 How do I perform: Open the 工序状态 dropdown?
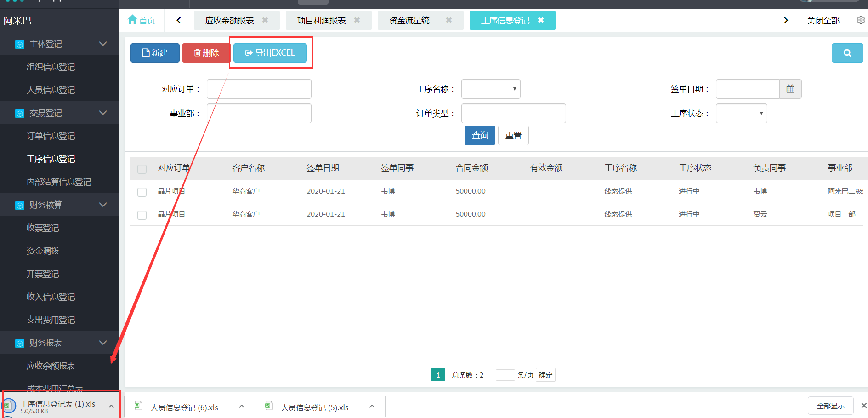[x=741, y=114]
